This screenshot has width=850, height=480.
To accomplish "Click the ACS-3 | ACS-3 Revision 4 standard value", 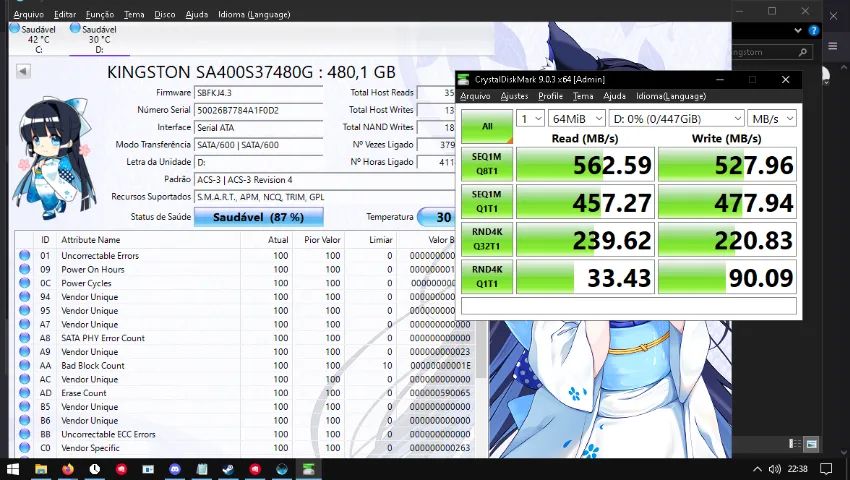I will point(325,180).
